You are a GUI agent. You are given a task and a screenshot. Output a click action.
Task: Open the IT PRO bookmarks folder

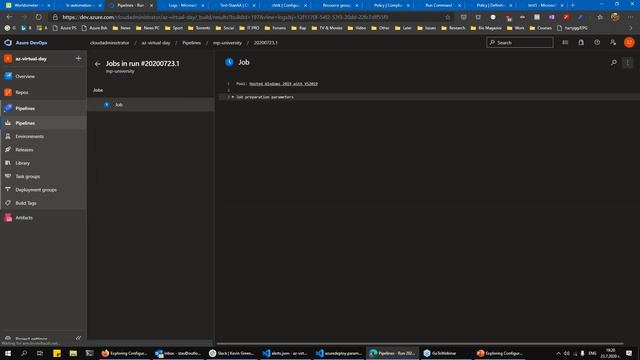[x=249, y=28]
